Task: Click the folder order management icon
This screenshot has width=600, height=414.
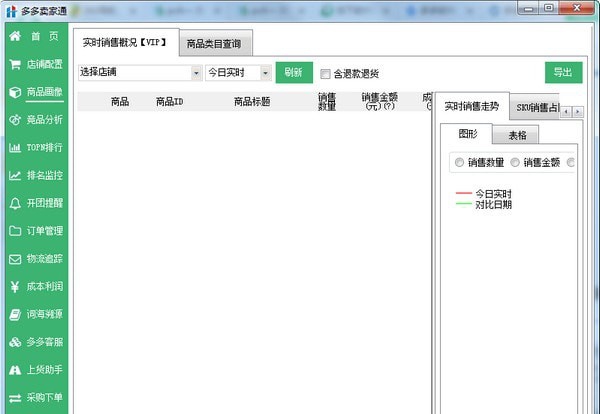Action: pyautogui.click(x=15, y=231)
